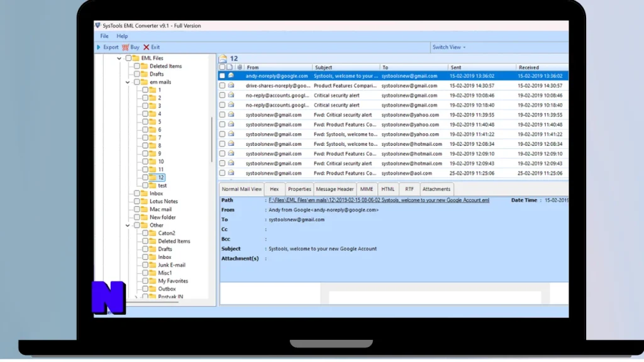Click the Buy shopping cart icon

coord(125,47)
